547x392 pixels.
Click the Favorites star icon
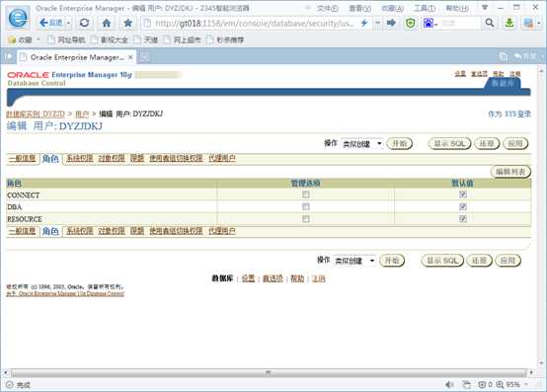(x=127, y=23)
